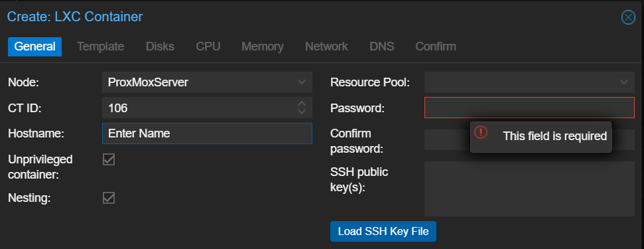Open the Memory tab
This screenshot has height=249, width=644.
click(263, 46)
